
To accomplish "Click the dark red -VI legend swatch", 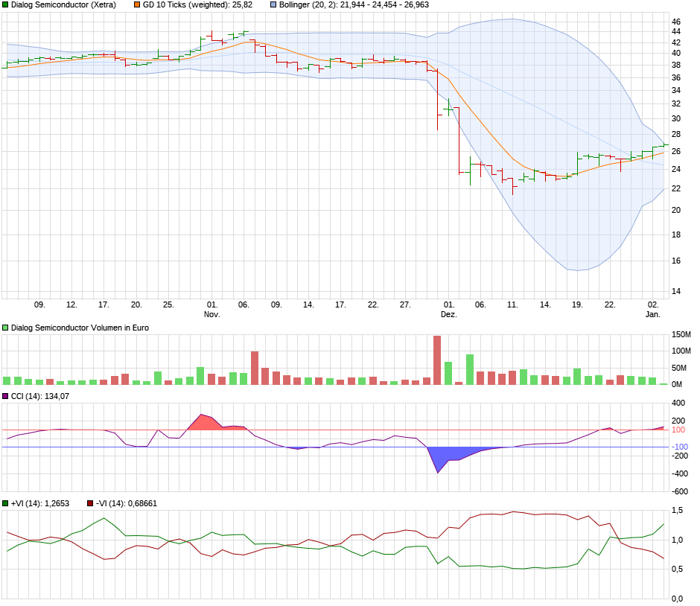I will [x=90, y=503].
